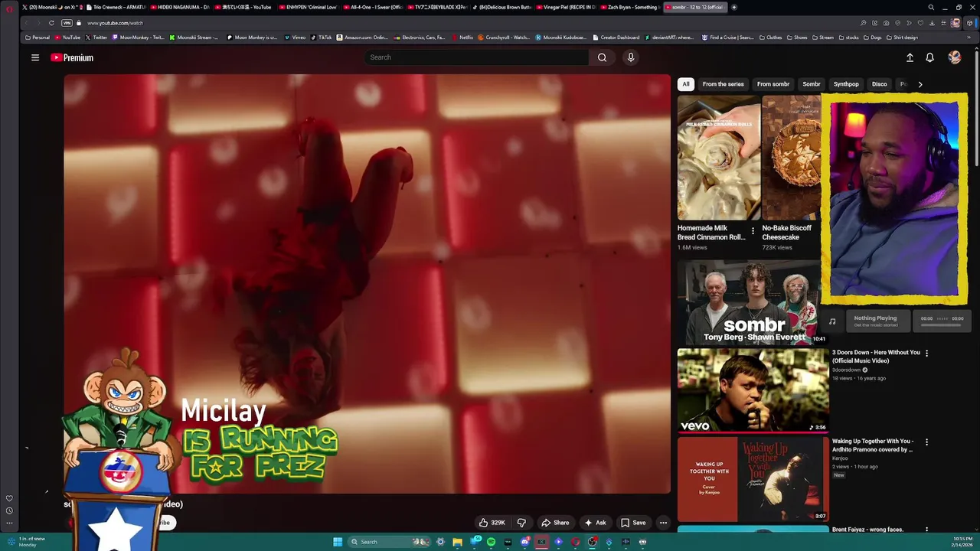Switch to the HIDEKI NAGANUMA tab
Viewport: 980px width, 551px height.
point(178,7)
